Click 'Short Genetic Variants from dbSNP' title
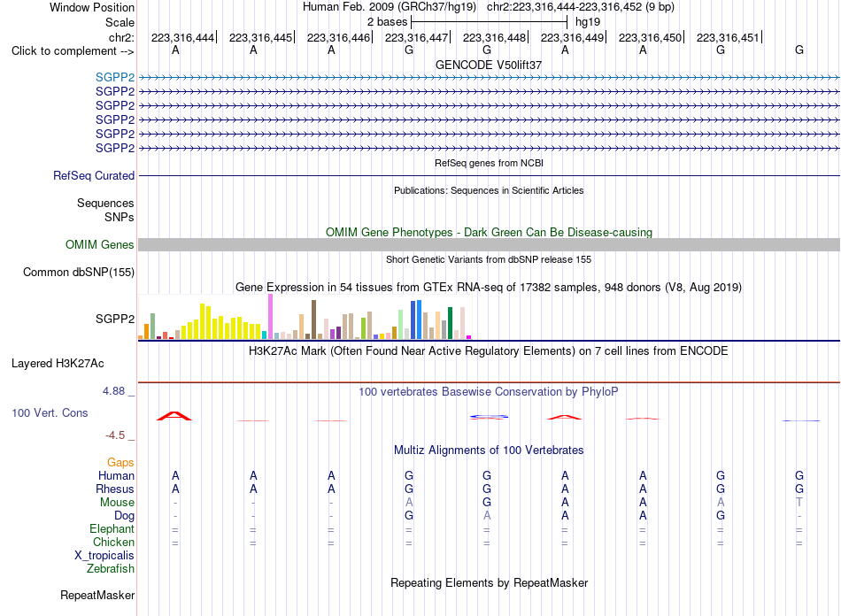841x616 pixels. click(x=489, y=259)
